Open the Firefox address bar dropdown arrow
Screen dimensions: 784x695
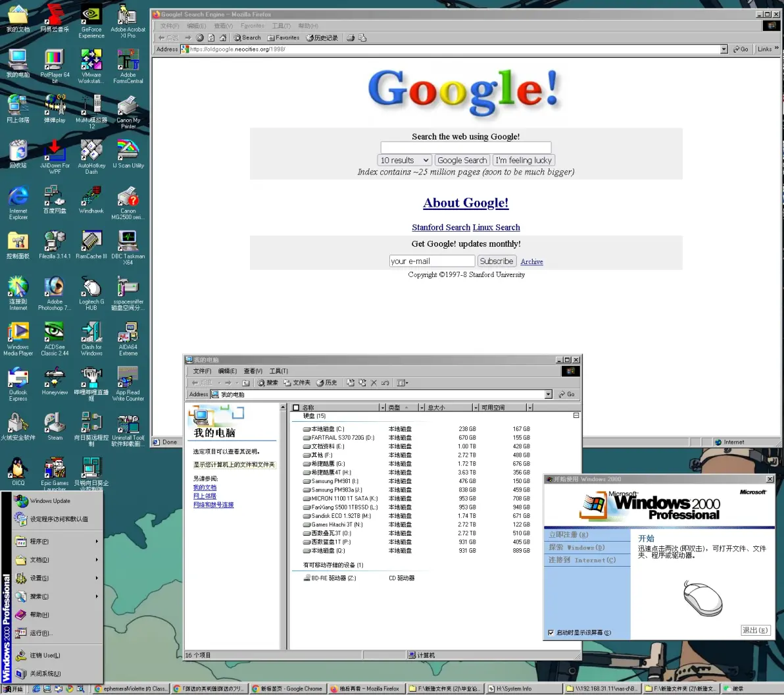[x=723, y=49]
